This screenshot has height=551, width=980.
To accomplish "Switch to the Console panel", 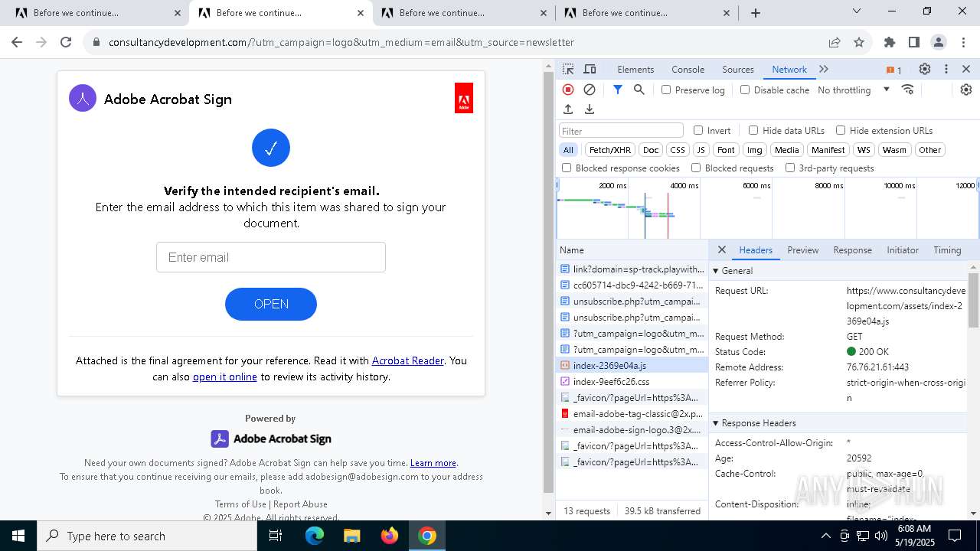I will point(688,69).
